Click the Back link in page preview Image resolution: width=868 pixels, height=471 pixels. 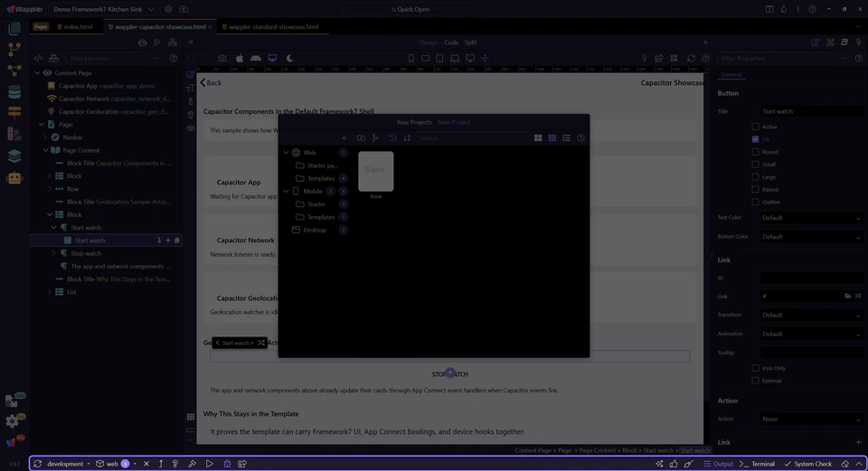tap(211, 82)
